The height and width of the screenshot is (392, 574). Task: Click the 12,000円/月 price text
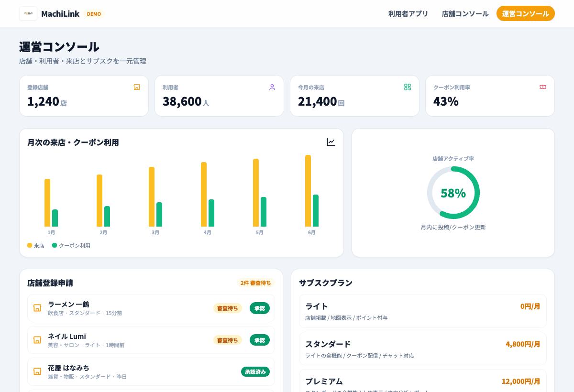521,381
